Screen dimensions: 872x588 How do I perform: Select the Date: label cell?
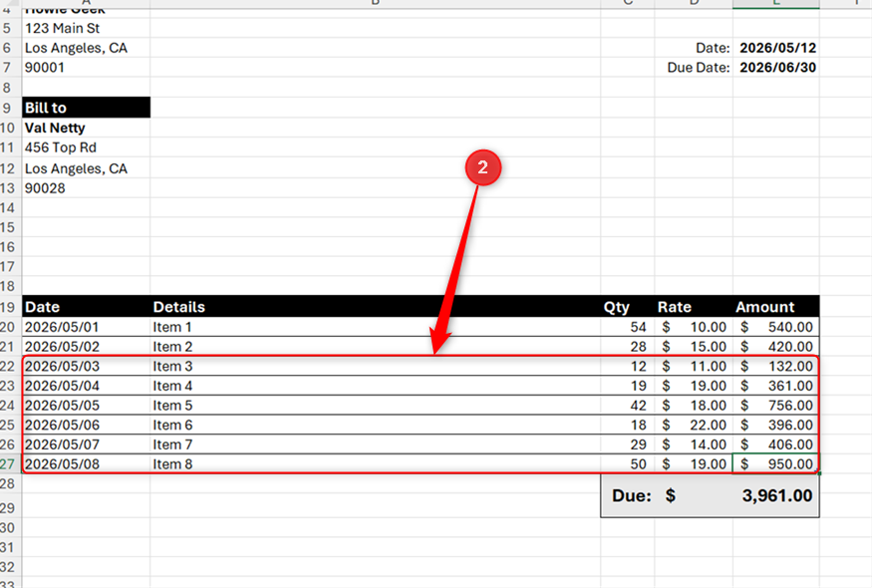tap(694, 48)
